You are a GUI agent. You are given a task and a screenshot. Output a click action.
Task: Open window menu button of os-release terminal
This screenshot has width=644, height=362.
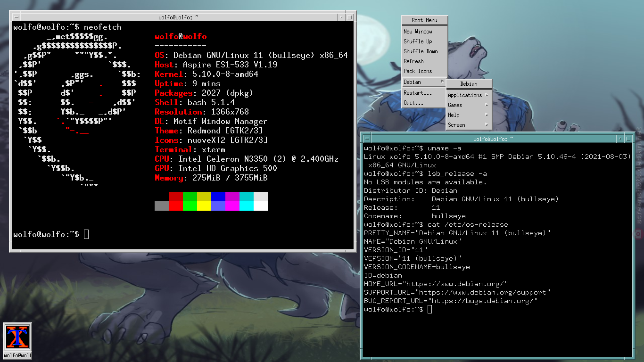(x=367, y=139)
